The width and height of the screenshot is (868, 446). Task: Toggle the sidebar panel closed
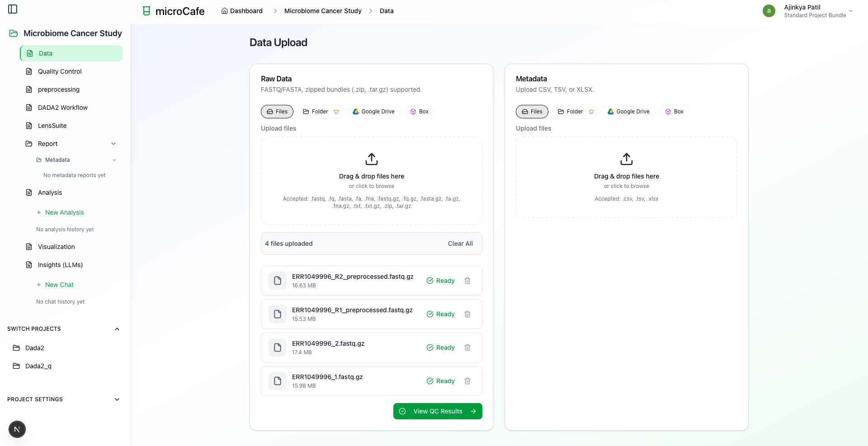(x=13, y=9)
